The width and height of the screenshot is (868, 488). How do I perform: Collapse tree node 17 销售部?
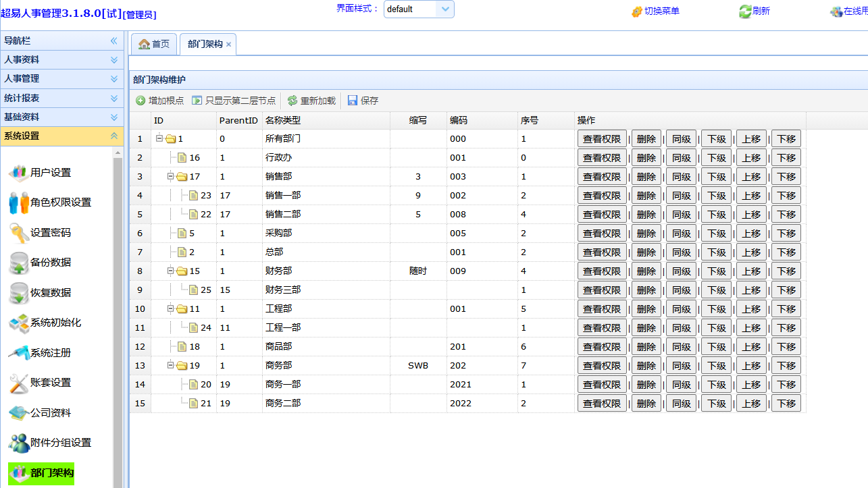171,177
